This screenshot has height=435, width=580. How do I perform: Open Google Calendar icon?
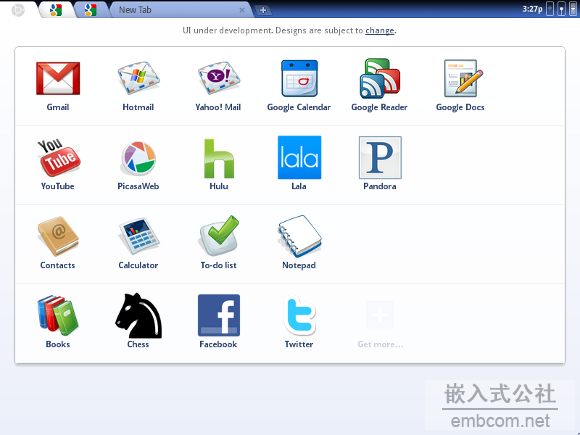[x=299, y=78]
